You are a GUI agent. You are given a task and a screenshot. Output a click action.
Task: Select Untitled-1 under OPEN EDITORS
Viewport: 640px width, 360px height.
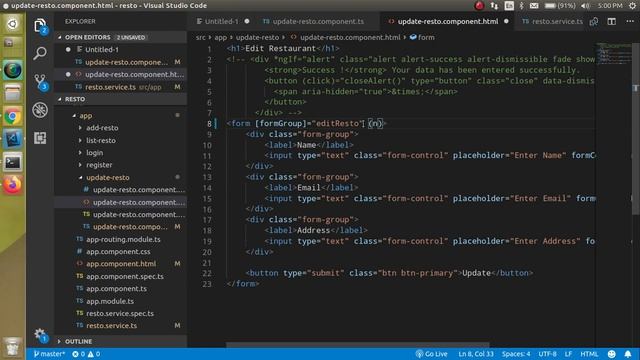pos(121,50)
